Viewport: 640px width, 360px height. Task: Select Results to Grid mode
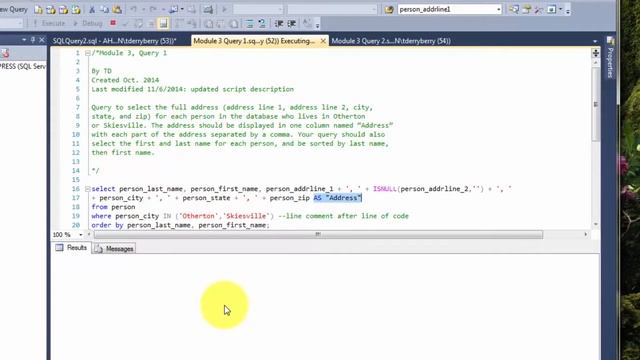pyautogui.click(x=221, y=24)
